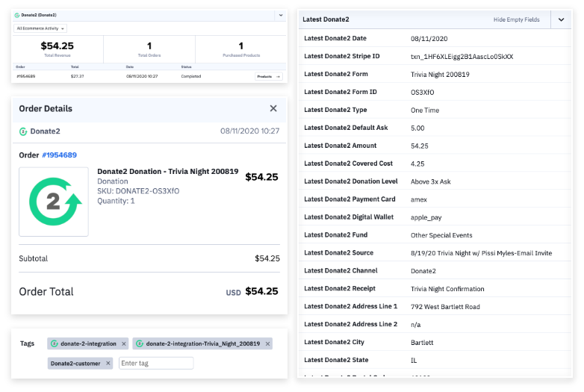Click the 792 West Bartlett Road address
584x392 pixels.
pos(445,307)
